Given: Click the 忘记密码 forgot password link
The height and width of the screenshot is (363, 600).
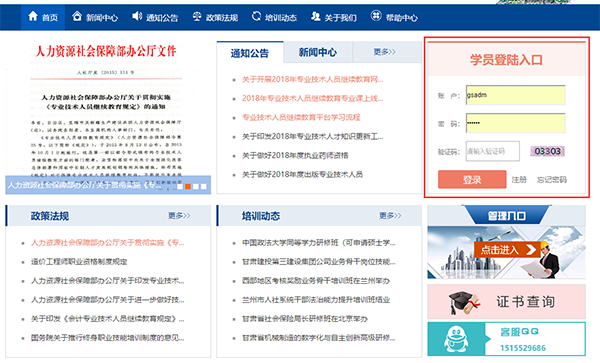Looking at the screenshot, I should (x=552, y=179).
